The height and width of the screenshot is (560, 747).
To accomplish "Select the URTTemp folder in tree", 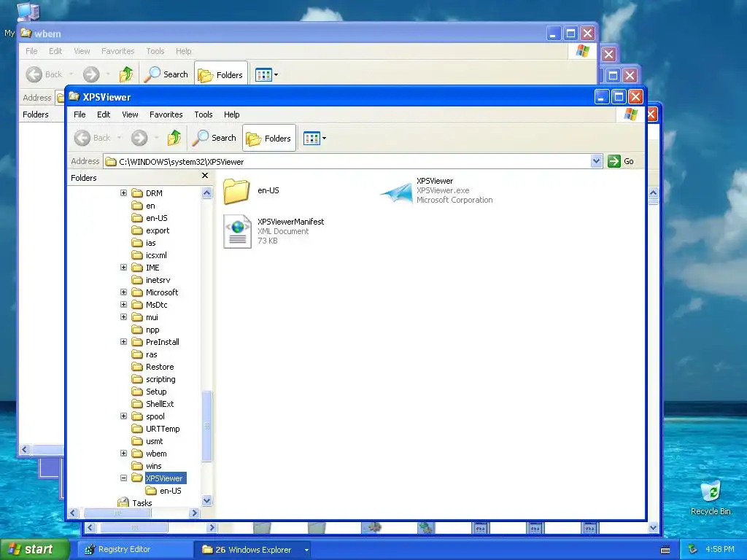I will point(163,429).
